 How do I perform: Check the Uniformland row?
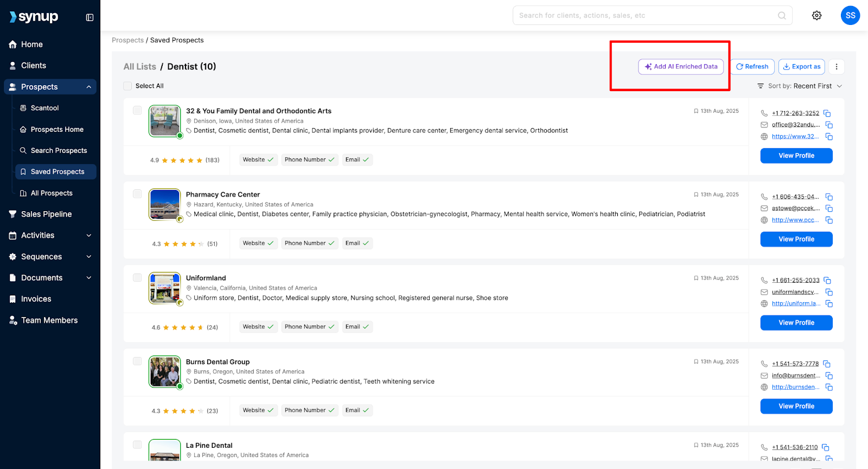[x=137, y=277]
